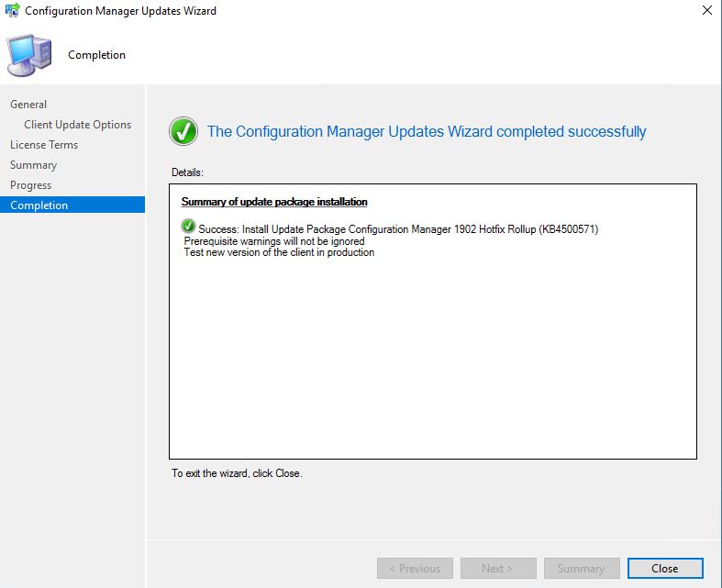The height and width of the screenshot is (588, 722).
Task: Click the disabled Summary button
Action: tap(581, 568)
